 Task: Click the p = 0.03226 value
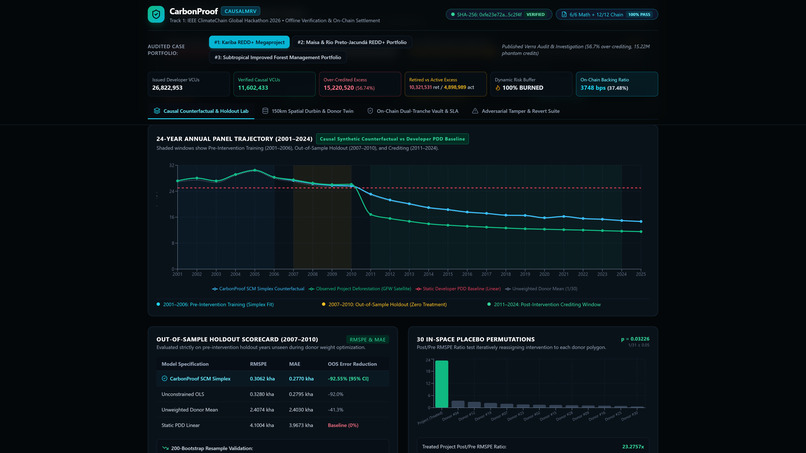635,339
